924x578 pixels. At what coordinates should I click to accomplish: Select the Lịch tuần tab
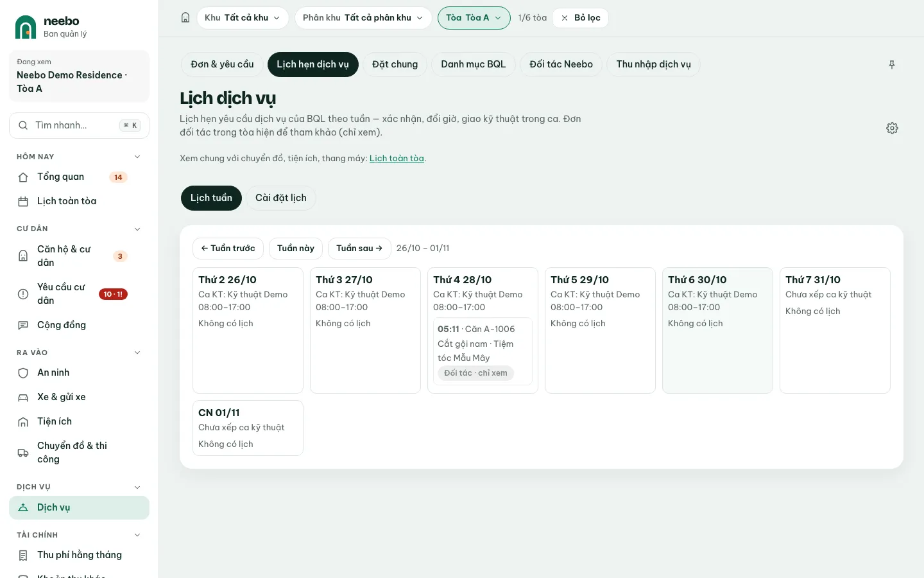click(211, 198)
